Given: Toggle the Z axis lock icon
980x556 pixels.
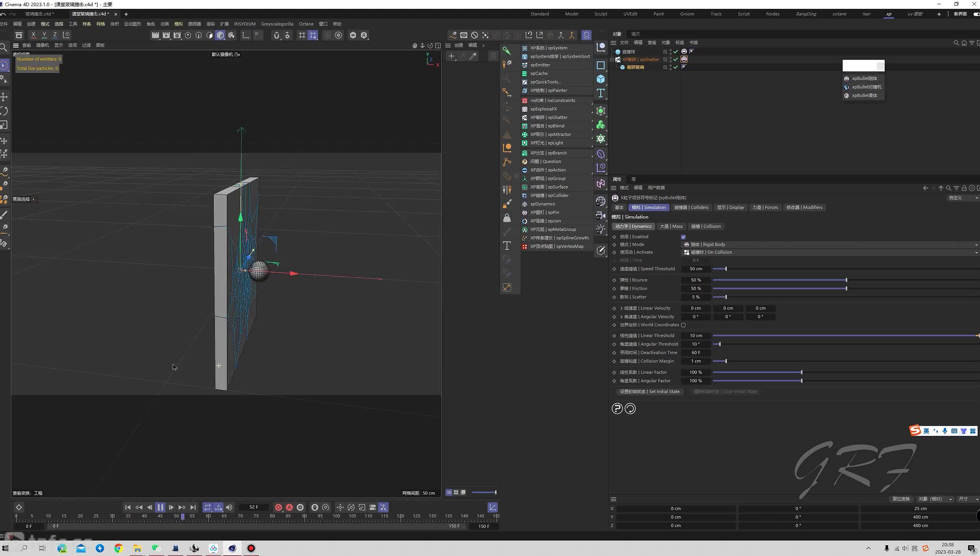Looking at the screenshot, I should pos(55,35).
